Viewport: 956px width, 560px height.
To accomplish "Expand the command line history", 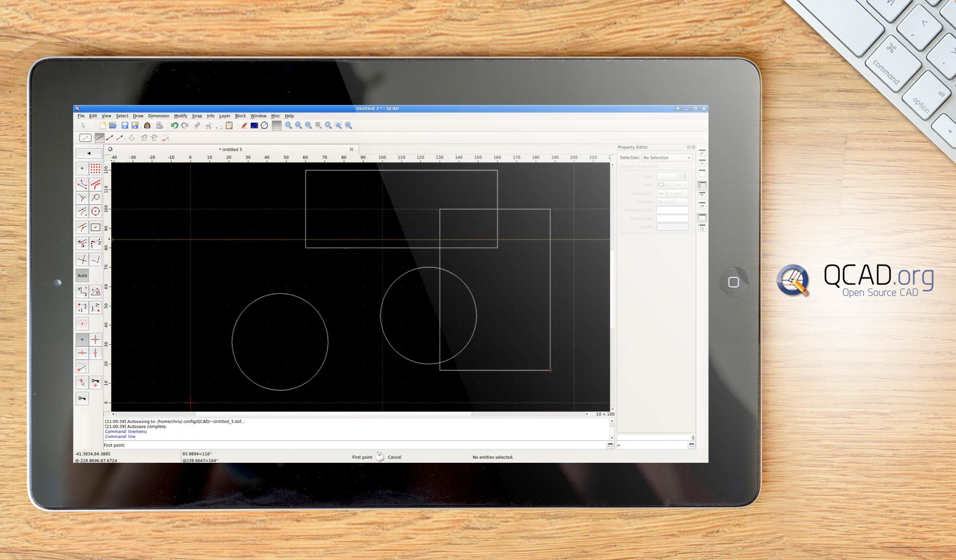I will pyautogui.click(x=611, y=445).
